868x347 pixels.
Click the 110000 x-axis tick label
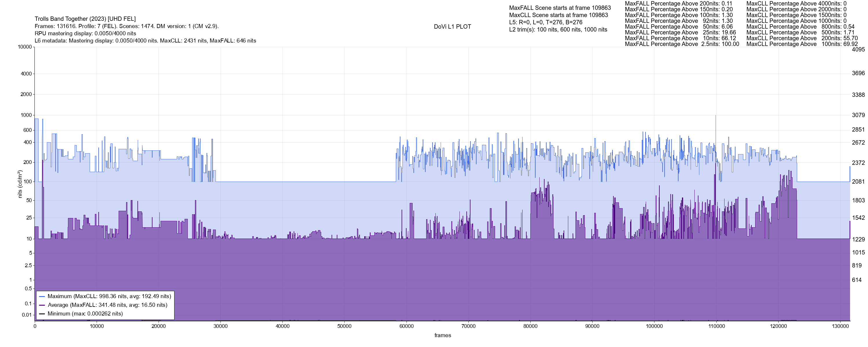click(x=716, y=326)
